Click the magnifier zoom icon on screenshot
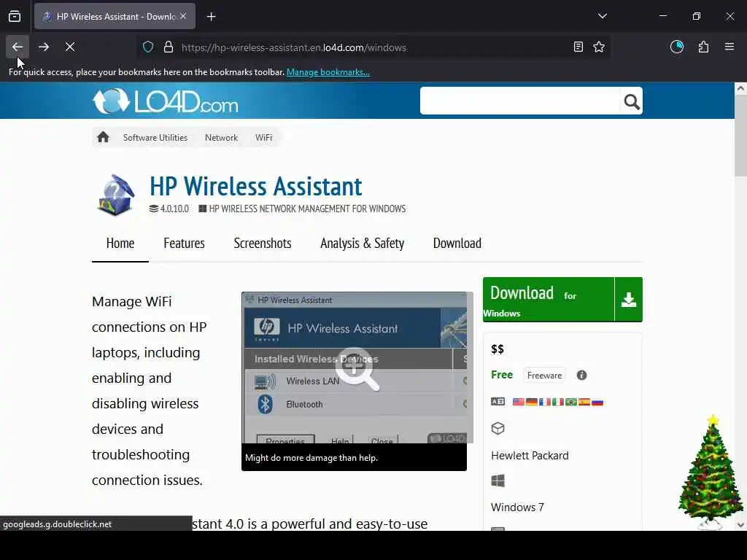Image resolution: width=747 pixels, height=560 pixels. click(x=357, y=370)
